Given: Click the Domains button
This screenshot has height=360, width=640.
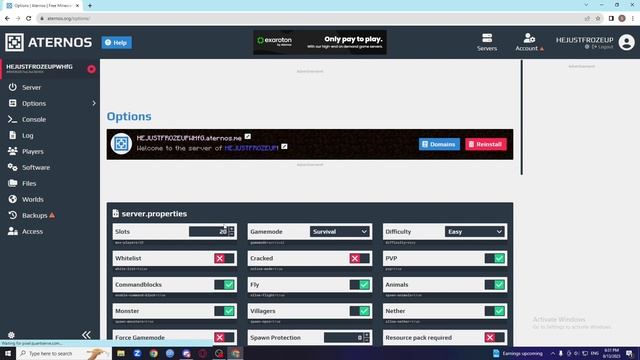Looking at the screenshot, I should point(439,144).
